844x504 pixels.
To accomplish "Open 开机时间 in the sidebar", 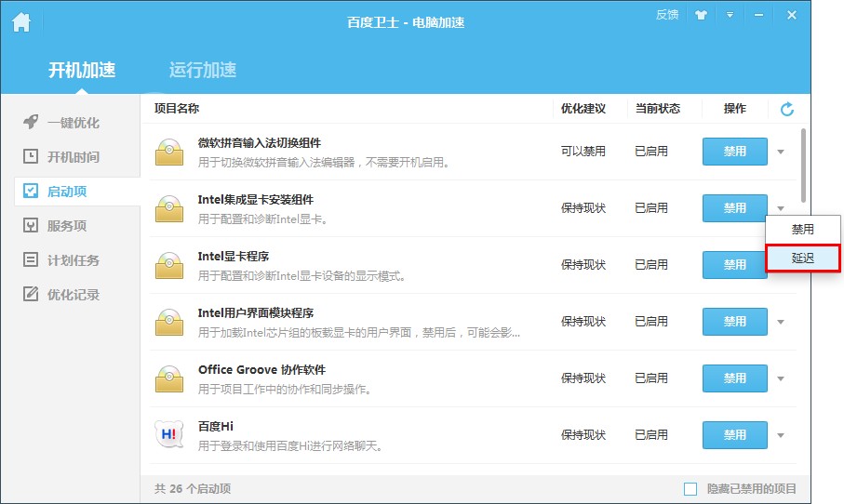I will pos(74,157).
